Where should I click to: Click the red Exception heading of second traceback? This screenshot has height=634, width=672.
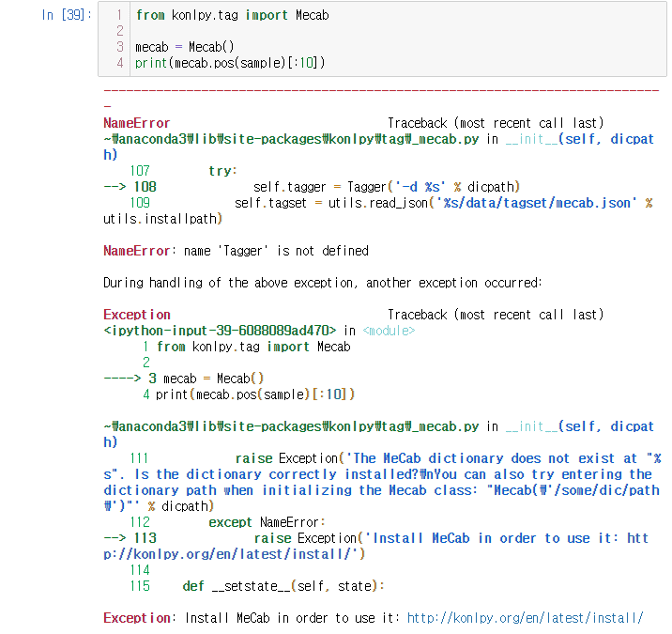pos(137,315)
